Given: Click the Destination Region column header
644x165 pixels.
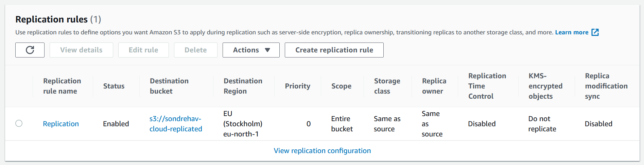Looking at the screenshot, I should (x=243, y=86).
